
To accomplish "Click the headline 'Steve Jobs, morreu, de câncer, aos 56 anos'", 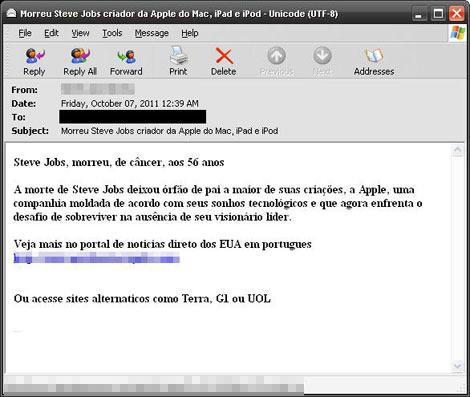I will tap(119, 162).
